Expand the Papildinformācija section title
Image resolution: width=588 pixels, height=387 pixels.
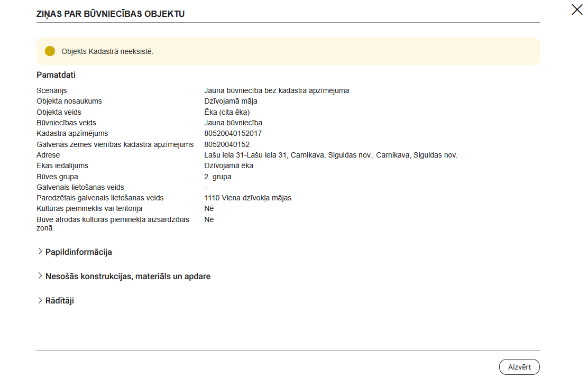(x=78, y=252)
